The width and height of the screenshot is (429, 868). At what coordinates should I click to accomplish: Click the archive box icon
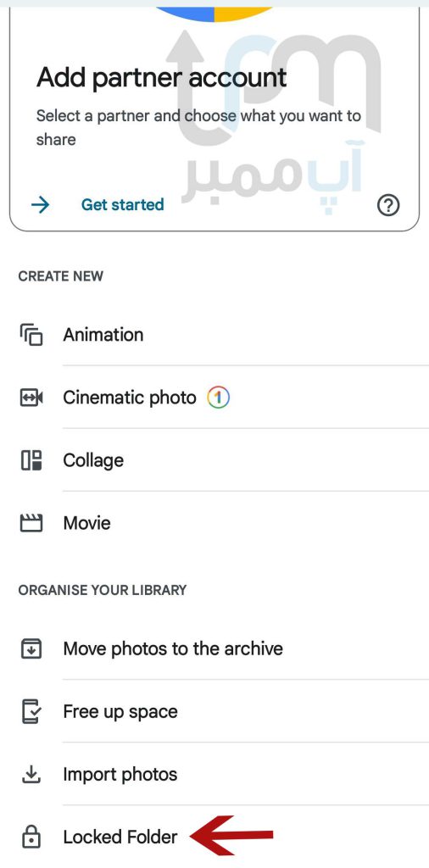(x=31, y=648)
